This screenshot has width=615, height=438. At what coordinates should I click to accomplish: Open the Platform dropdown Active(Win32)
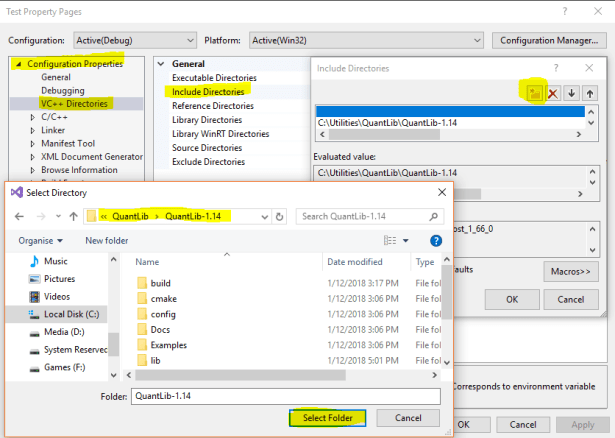pos(366,40)
